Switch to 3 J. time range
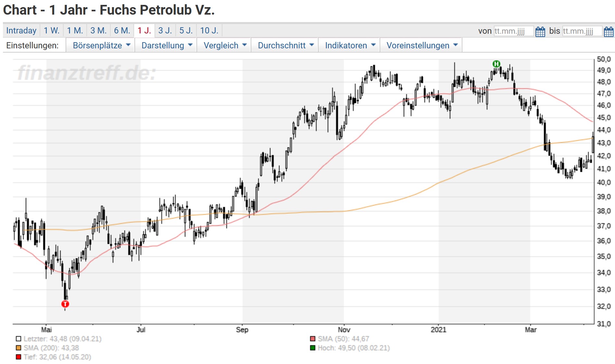 pos(165,30)
